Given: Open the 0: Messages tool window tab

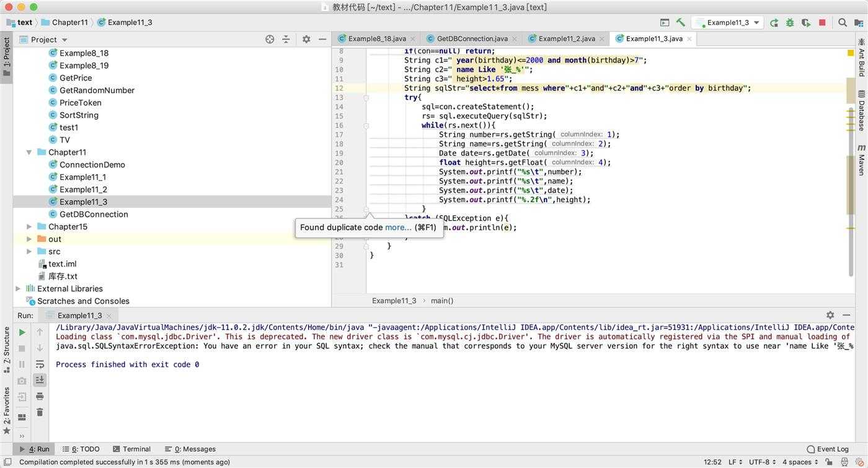Looking at the screenshot, I should (190, 449).
